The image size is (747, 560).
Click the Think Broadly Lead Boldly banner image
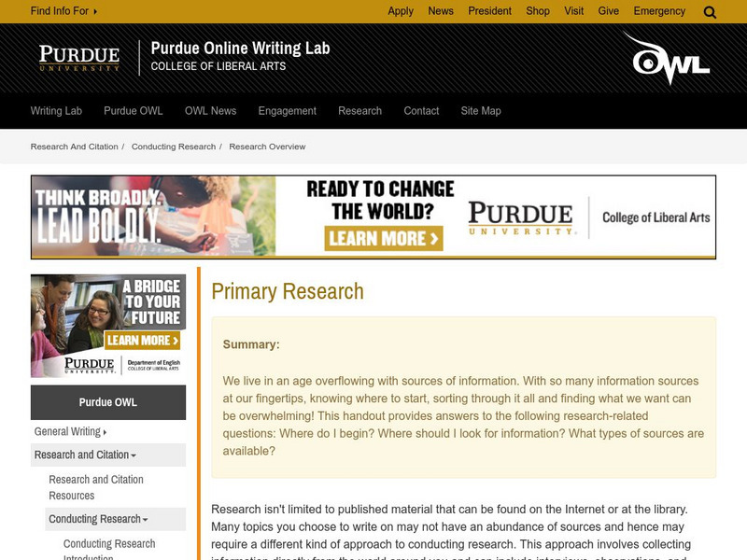(153, 217)
